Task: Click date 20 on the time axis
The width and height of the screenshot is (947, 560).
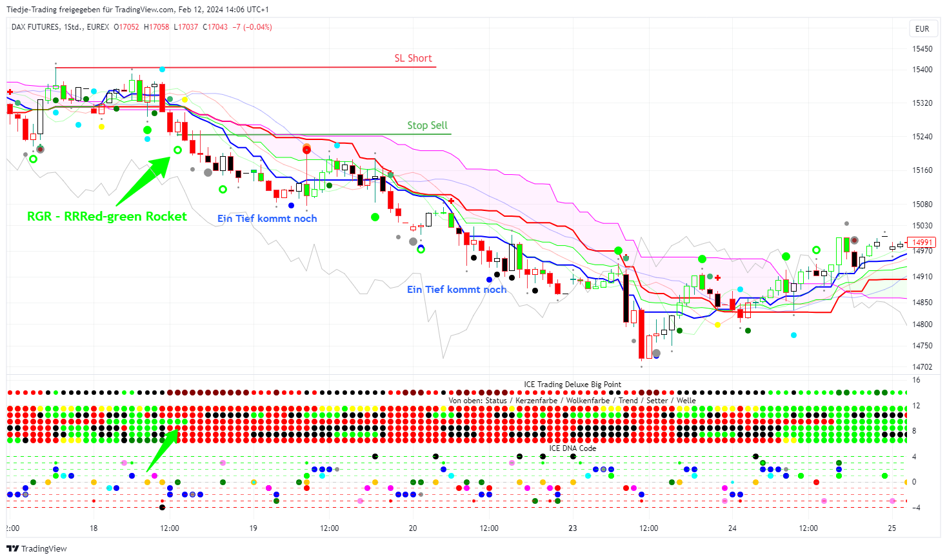Action: point(413,528)
